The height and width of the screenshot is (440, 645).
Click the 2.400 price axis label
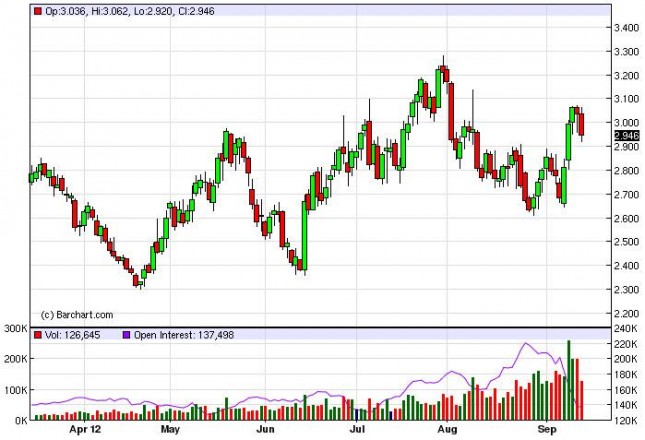626,265
